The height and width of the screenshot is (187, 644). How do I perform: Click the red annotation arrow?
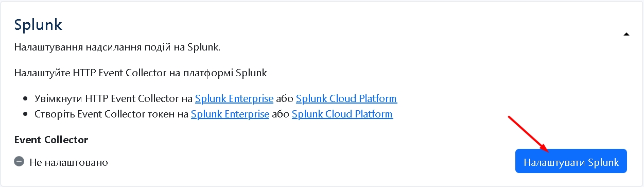[x=529, y=134]
